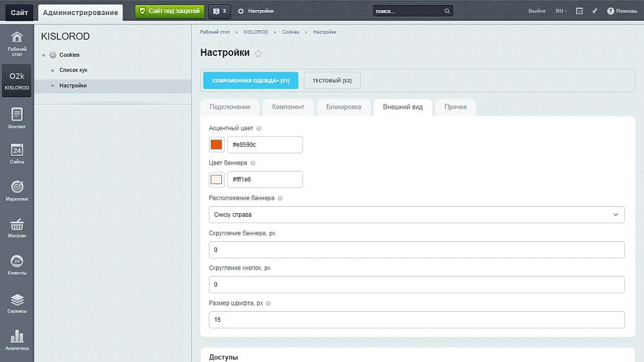Go to the Сайт top tab

point(19,13)
